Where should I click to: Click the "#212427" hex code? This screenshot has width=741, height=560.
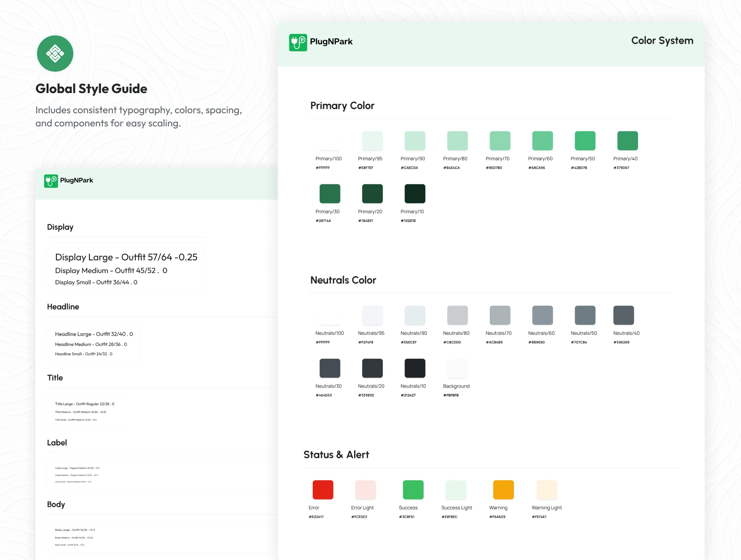[x=408, y=396]
